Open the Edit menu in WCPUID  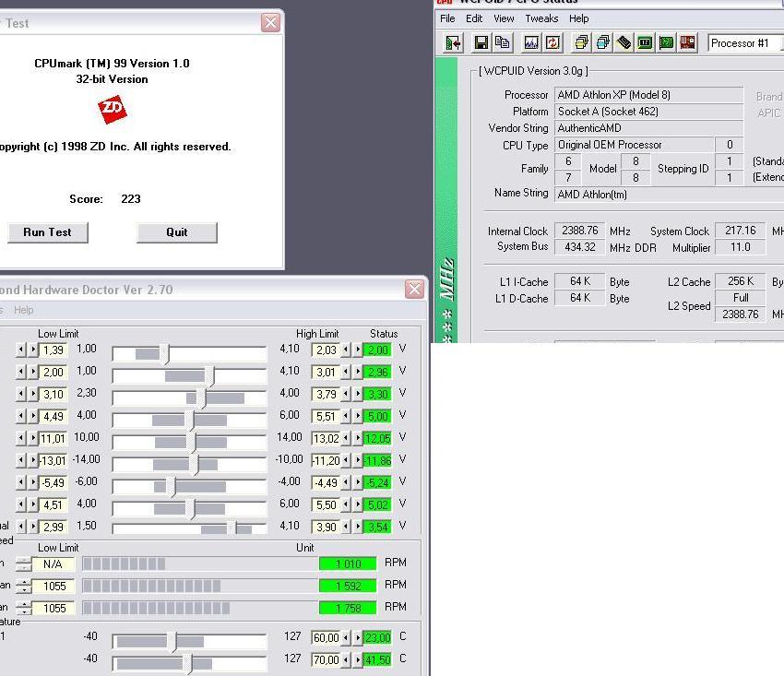coord(473,18)
